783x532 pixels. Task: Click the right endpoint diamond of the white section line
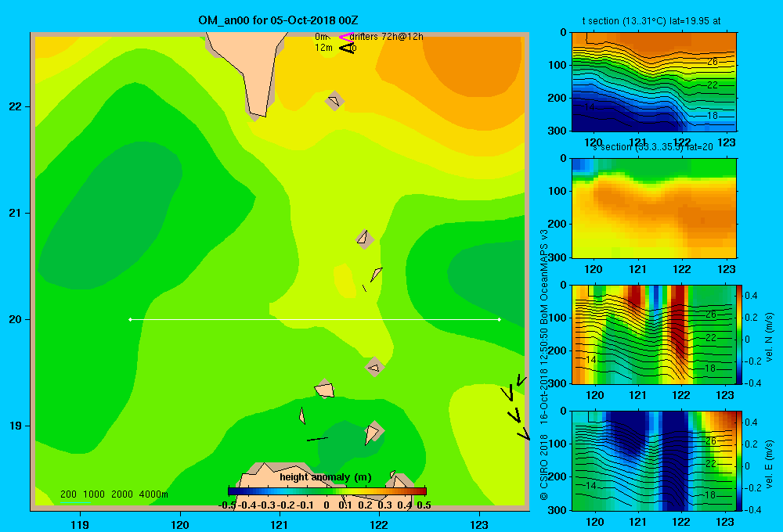pos(499,319)
